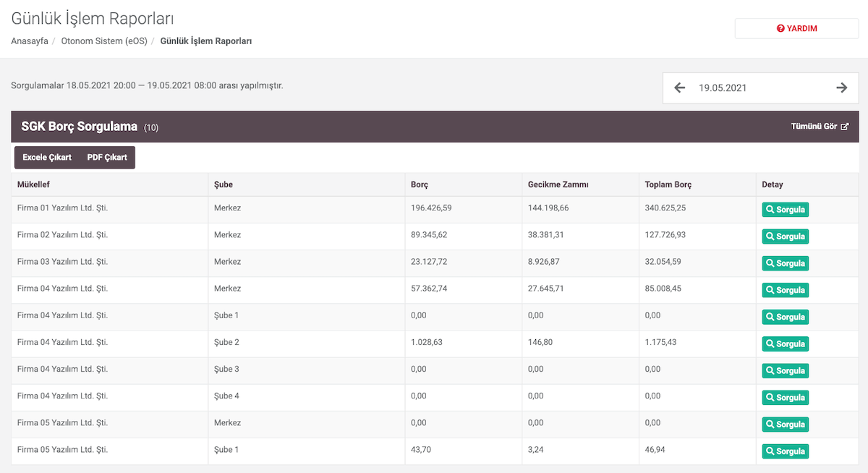Select borç value 1.028,63
The width and height of the screenshot is (868, 473).
pyautogui.click(x=427, y=342)
